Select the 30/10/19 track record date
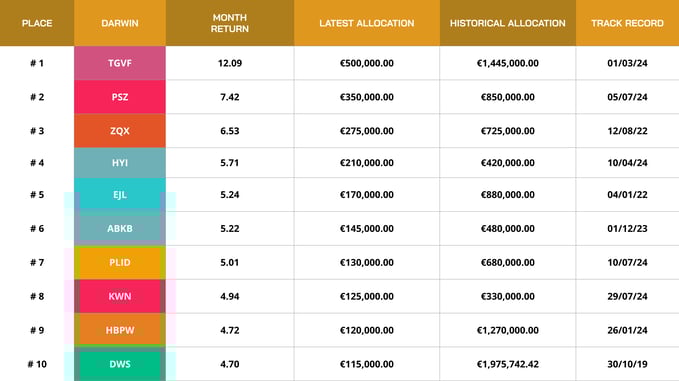Viewport: 679px width, 381px height. tap(627, 364)
